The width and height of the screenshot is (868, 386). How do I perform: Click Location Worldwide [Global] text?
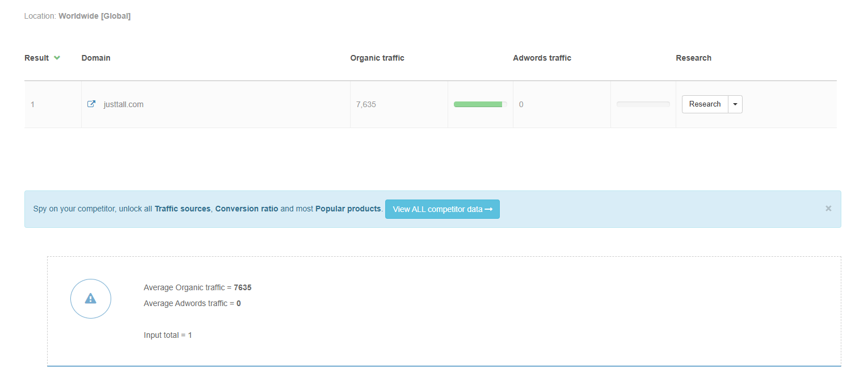coord(77,16)
